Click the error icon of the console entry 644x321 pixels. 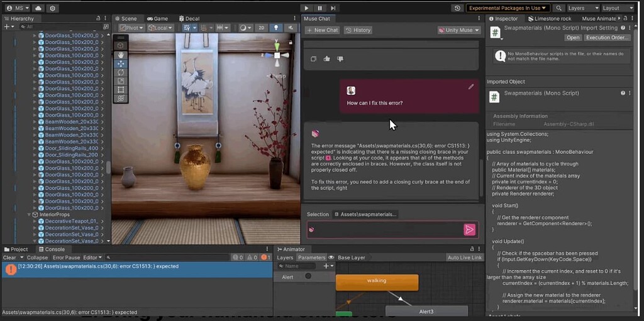click(11, 269)
